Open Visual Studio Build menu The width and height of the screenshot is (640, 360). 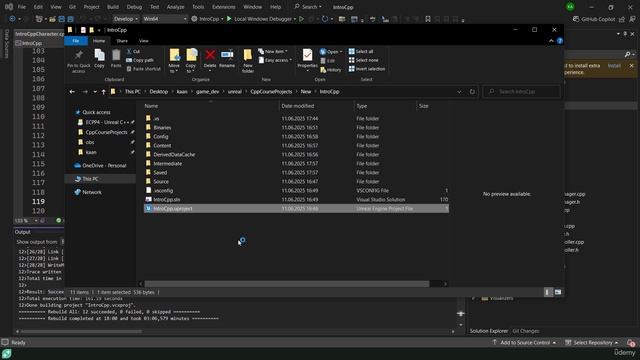click(x=113, y=7)
